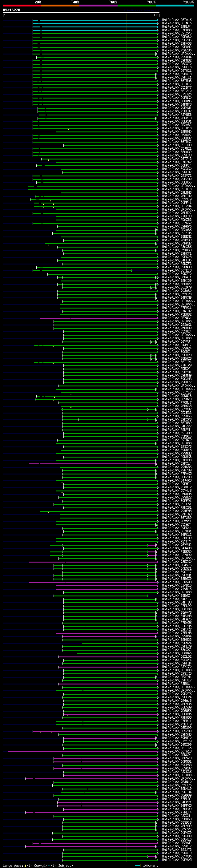Click the "Large gaps" legend text
Screen dimensions: 197x868
coord(13,866)
